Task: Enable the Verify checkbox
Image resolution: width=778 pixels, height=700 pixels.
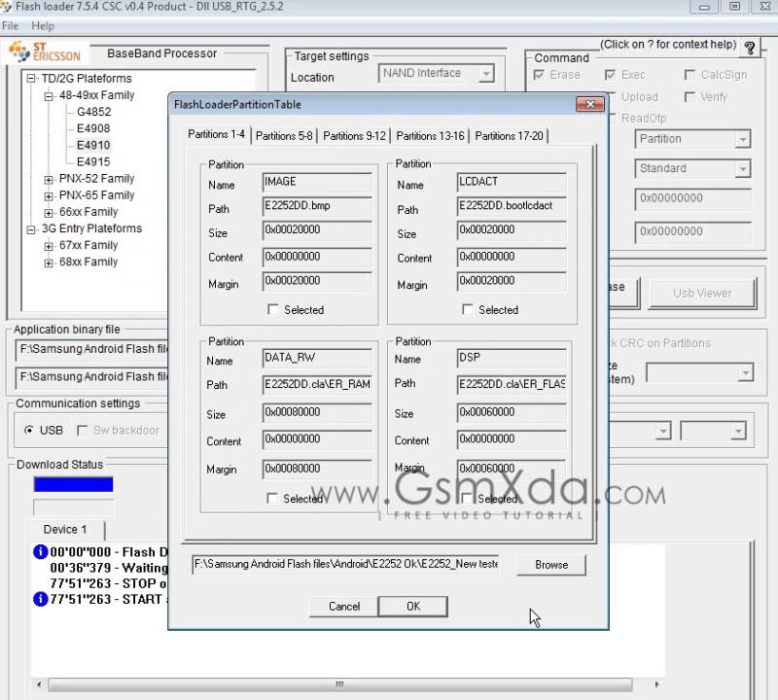Action: click(690, 97)
